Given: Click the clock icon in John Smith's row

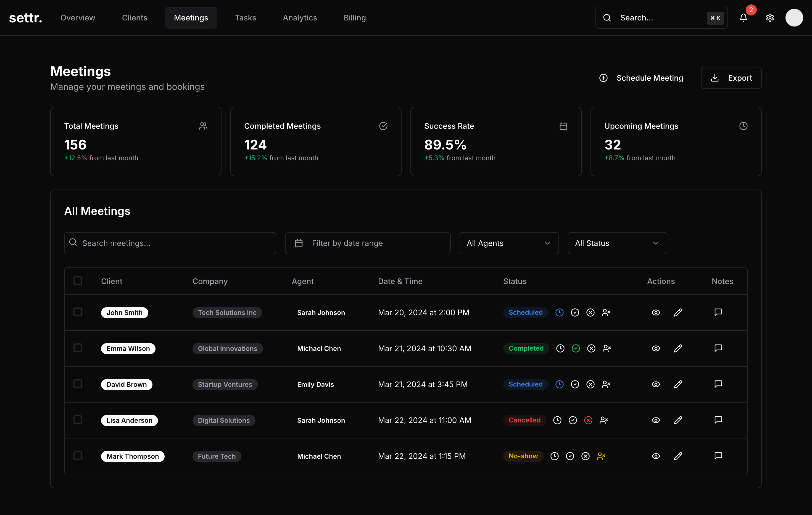Looking at the screenshot, I should click(560, 313).
